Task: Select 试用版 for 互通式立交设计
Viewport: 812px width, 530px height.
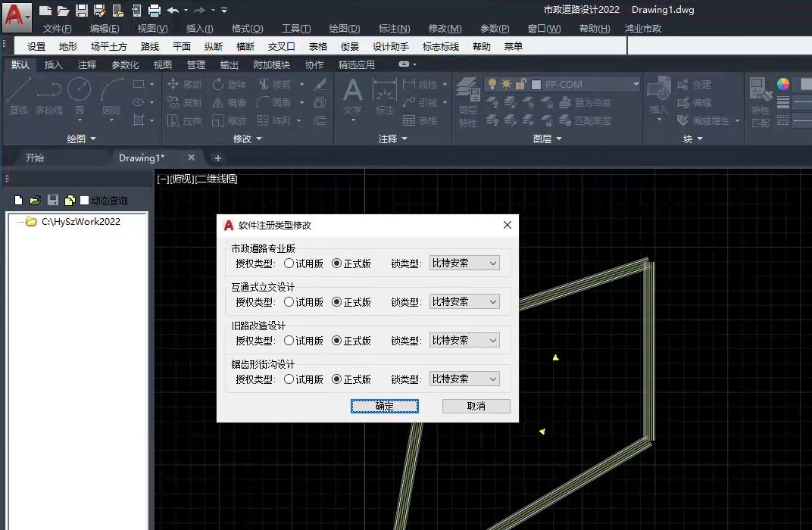Action: [x=289, y=302]
